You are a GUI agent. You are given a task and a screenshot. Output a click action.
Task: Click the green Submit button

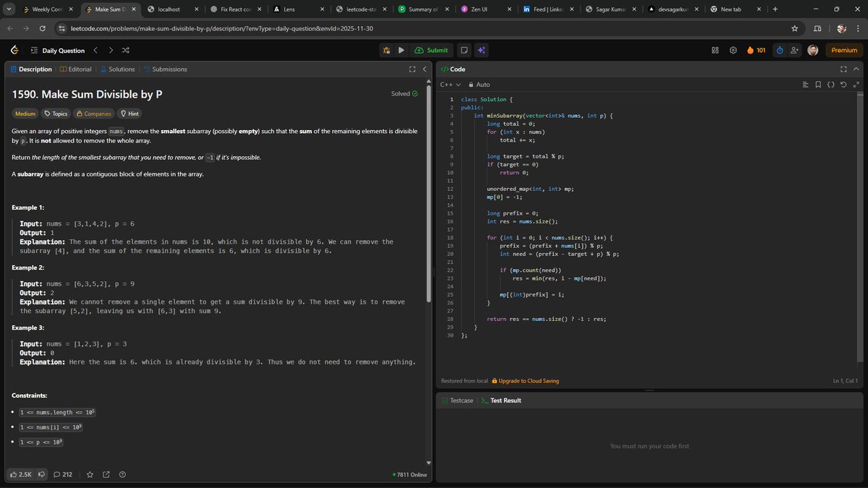click(x=432, y=50)
